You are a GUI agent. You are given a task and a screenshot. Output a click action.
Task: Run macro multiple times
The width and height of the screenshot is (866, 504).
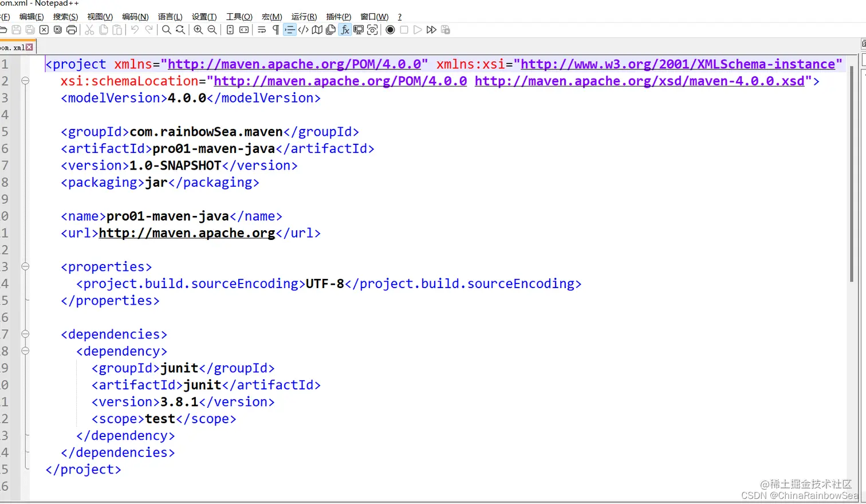[431, 30]
